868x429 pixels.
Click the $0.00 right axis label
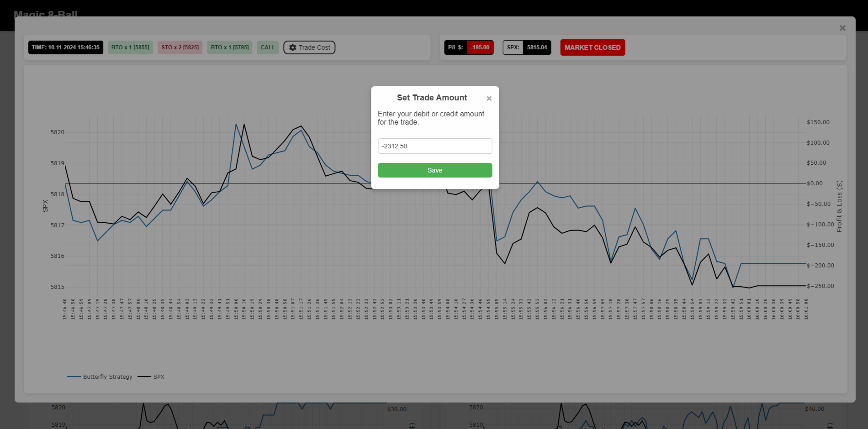(x=814, y=183)
